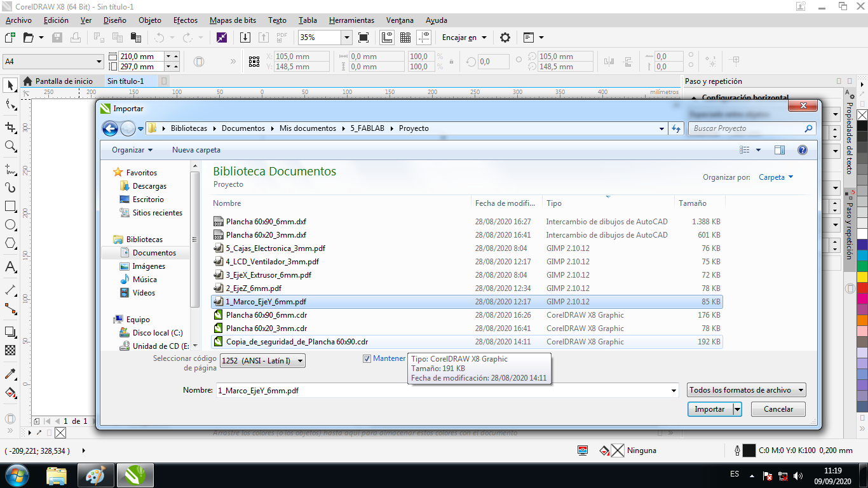Open the 35% zoom level dropdown
Image resolution: width=868 pixels, height=488 pixels.
(346, 37)
